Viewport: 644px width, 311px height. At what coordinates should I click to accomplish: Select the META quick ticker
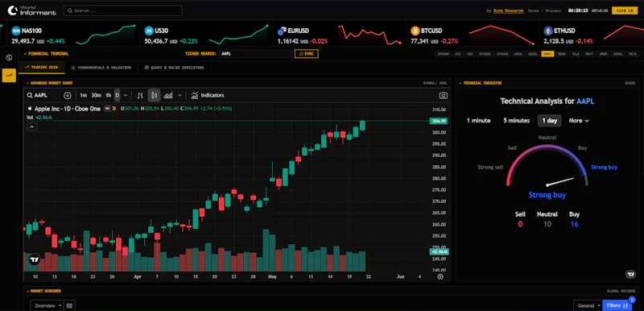633,54
